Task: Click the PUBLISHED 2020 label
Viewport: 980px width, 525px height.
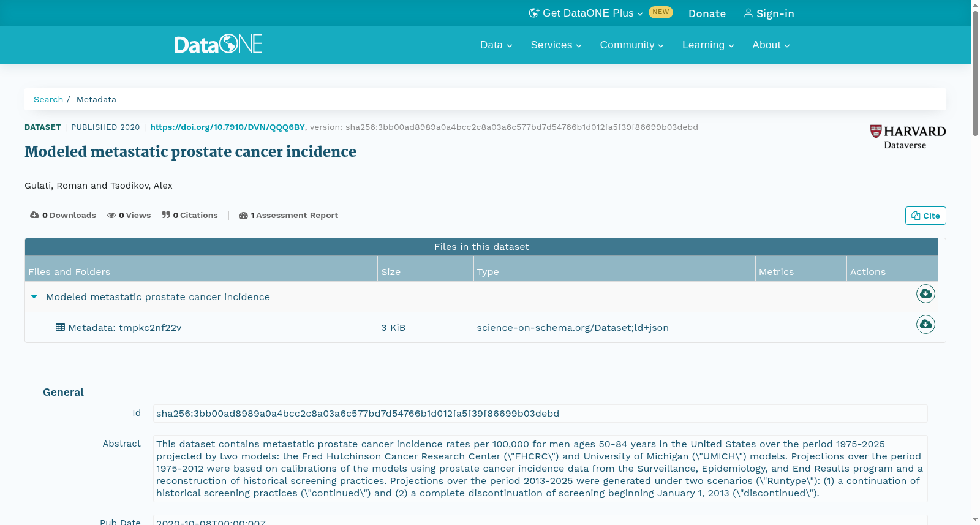Action: point(105,127)
